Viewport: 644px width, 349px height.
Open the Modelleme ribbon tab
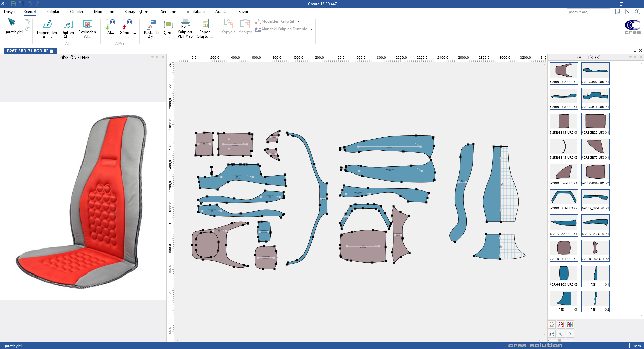tap(104, 12)
